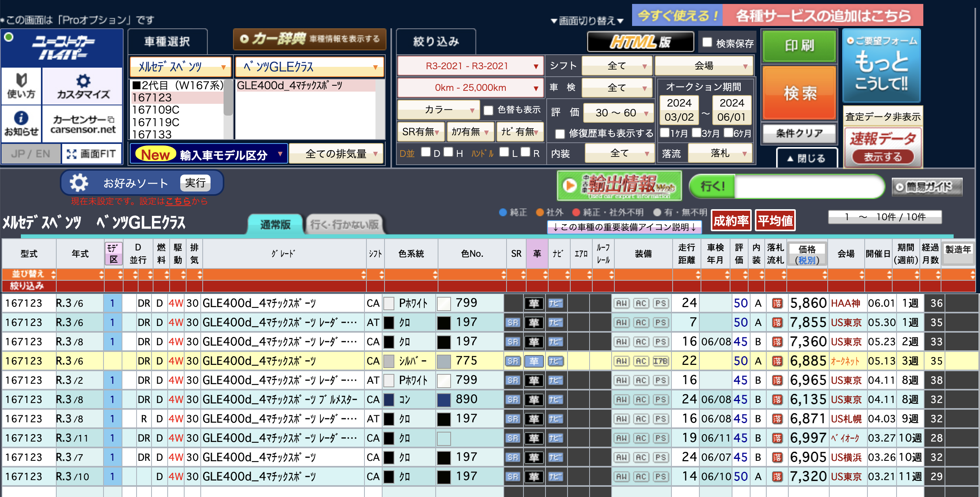This screenshot has width=980, height=497.
Task: Open the ベンツGLEクラス model dropdown
Action: coord(309,67)
